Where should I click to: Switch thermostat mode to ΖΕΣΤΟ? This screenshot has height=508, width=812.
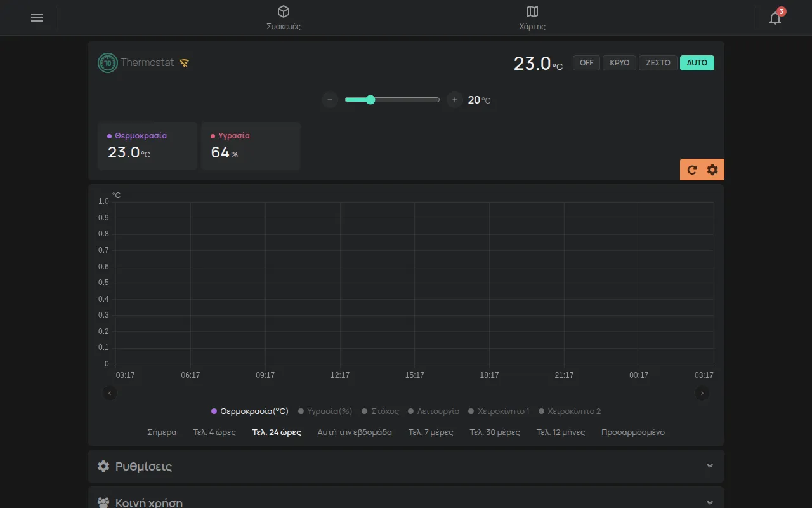(x=658, y=63)
